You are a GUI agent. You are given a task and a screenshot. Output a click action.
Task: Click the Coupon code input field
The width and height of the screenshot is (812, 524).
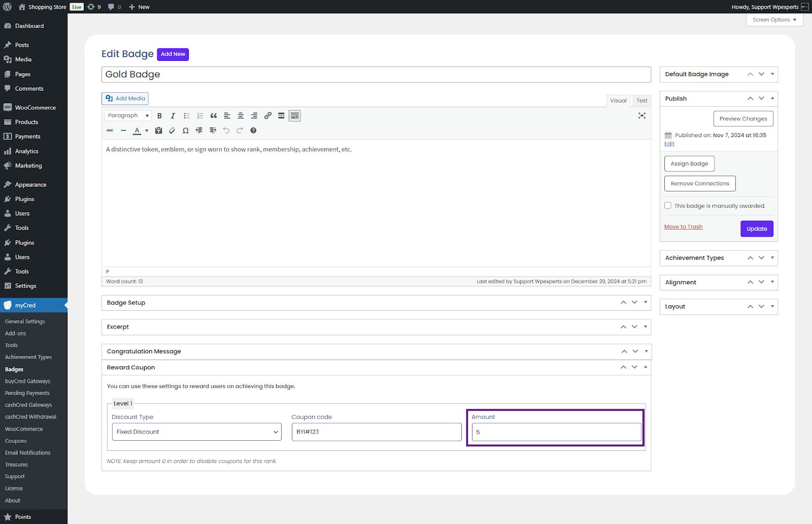377,432
